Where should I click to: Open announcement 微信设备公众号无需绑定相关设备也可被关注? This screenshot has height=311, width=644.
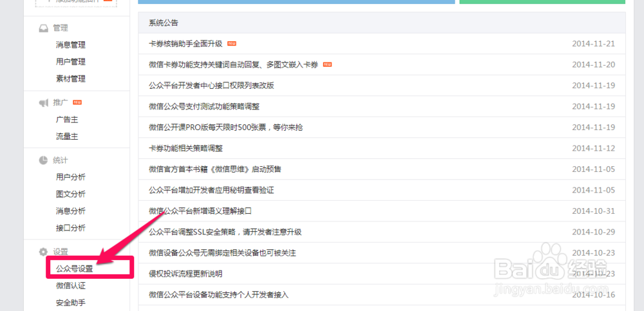[222, 252]
